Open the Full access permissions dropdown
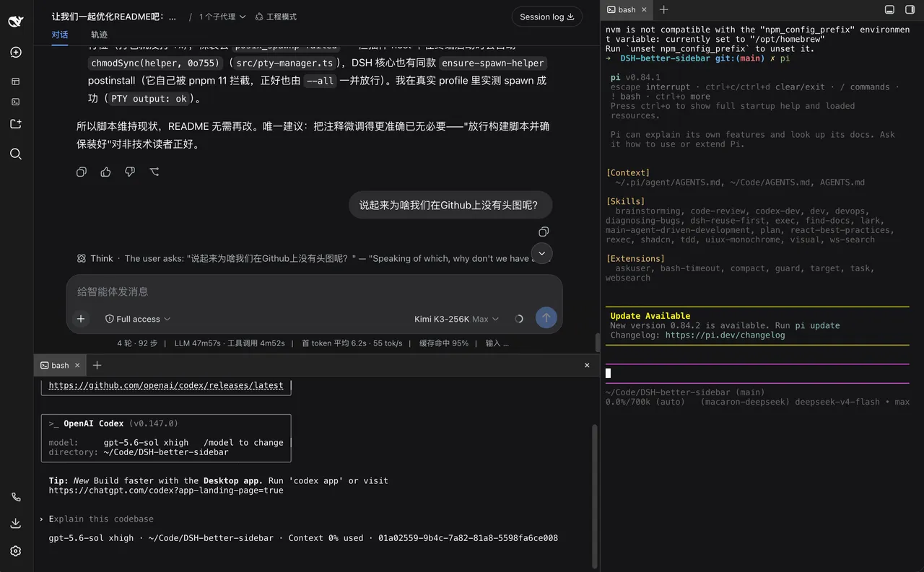924x572 pixels. pyautogui.click(x=138, y=319)
